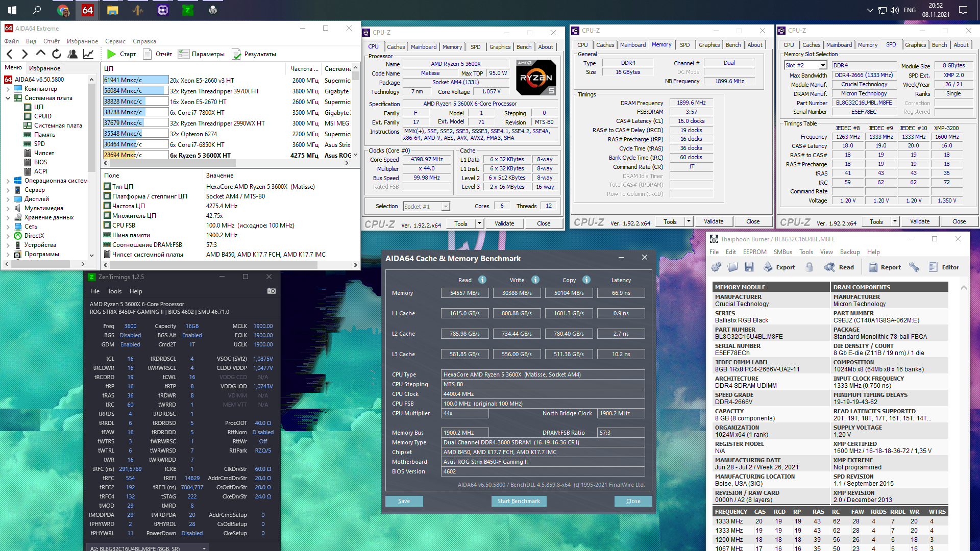Switch to the Mainboard tab in first CPU-Z

point(423,47)
